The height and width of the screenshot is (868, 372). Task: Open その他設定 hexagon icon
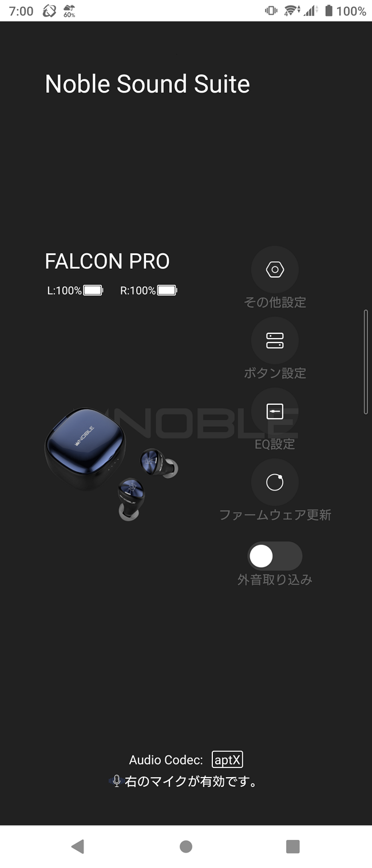[275, 269]
